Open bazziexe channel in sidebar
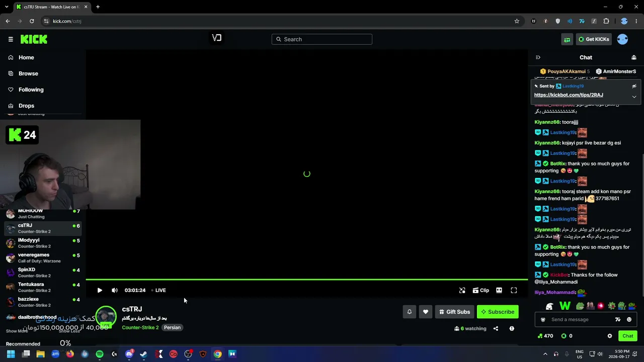This screenshot has width=644, height=362. pos(43,302)
